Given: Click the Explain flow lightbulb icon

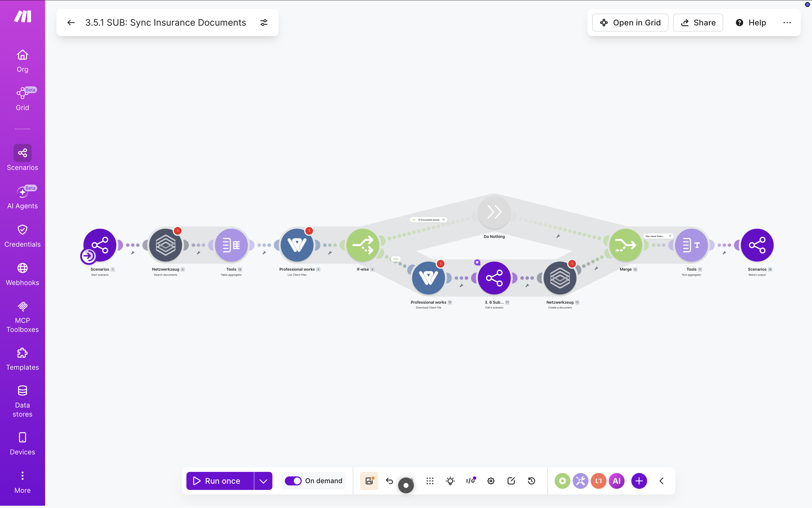Looking at the screenshot, I should (x=450, y=481).
